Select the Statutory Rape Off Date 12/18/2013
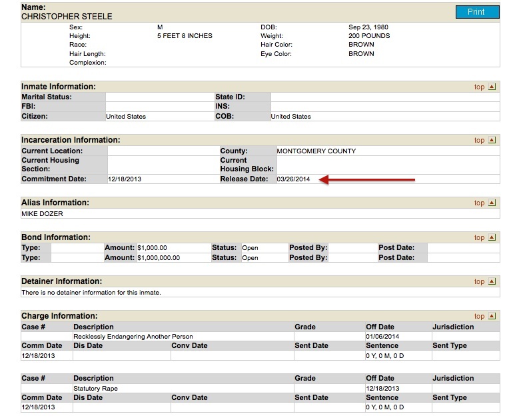 coord(382,389)
